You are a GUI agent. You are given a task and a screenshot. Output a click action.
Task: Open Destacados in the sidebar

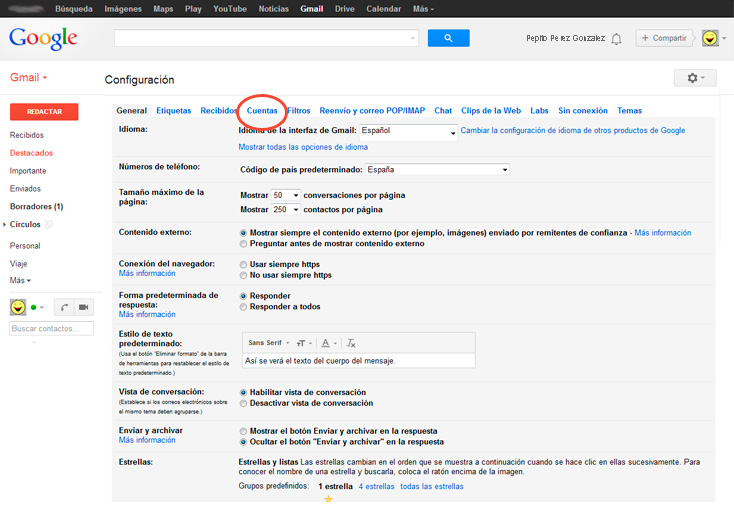coord(31,153)
